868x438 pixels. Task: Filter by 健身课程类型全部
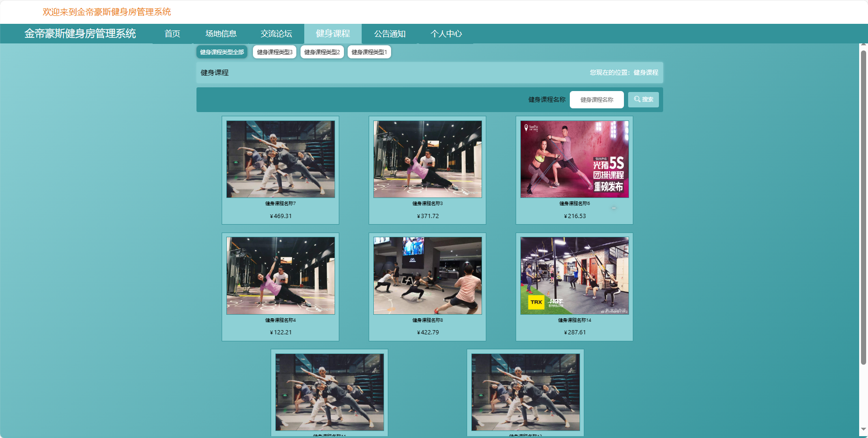pyautogui.click(x=222, y=52)
